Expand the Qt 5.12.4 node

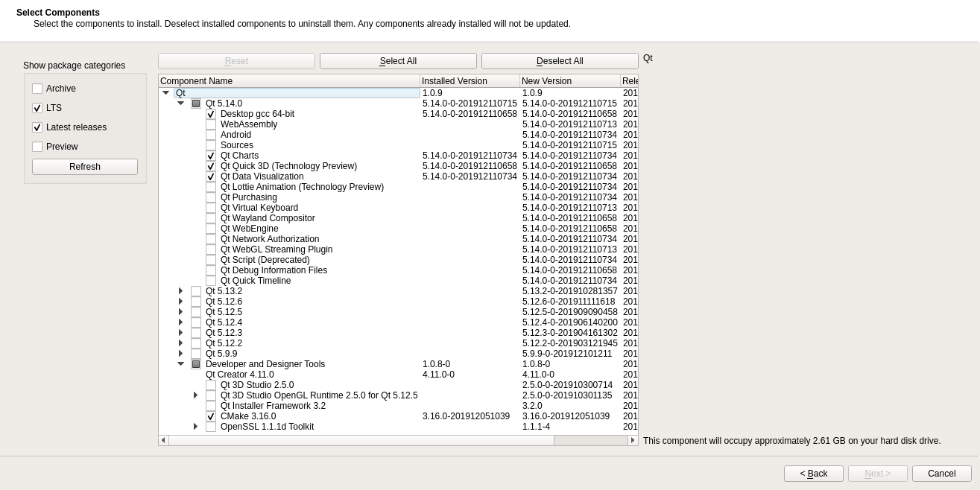click(x=180, y=322)
